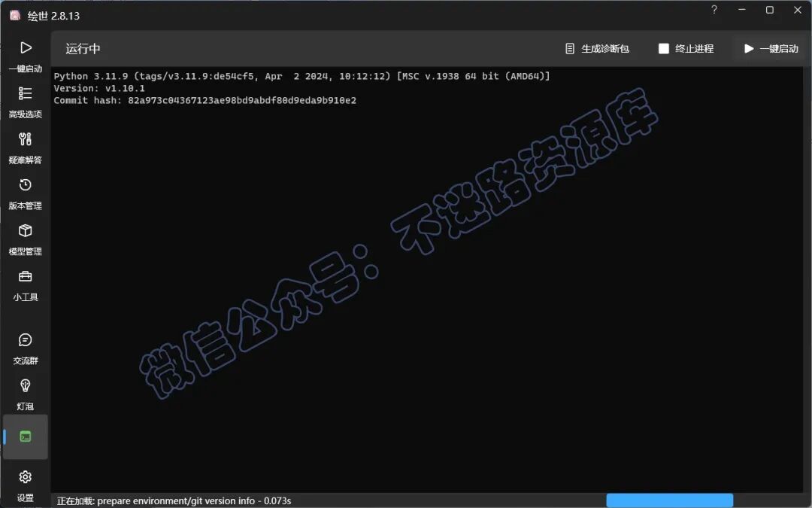Click the 绘世 app logo icon
Screen dimensions: 812x508
[x=15, y=16]
